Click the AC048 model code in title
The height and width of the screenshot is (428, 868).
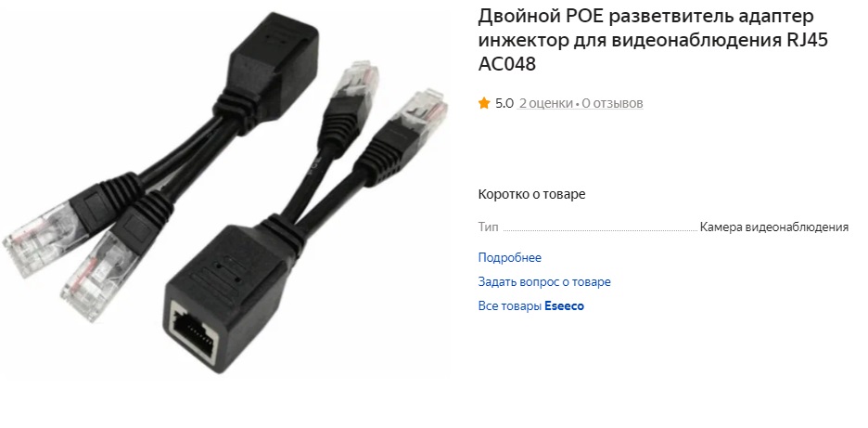point(507,64)
